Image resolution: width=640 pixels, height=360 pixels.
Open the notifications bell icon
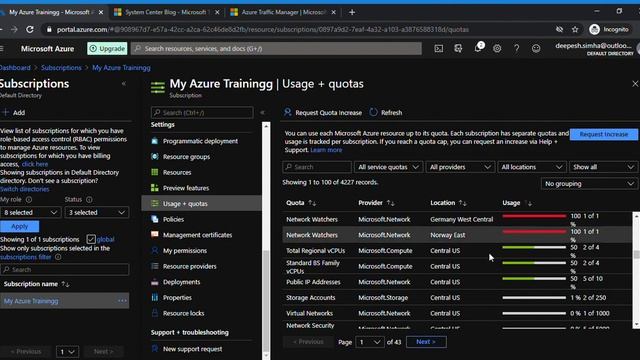coord(478,48)
